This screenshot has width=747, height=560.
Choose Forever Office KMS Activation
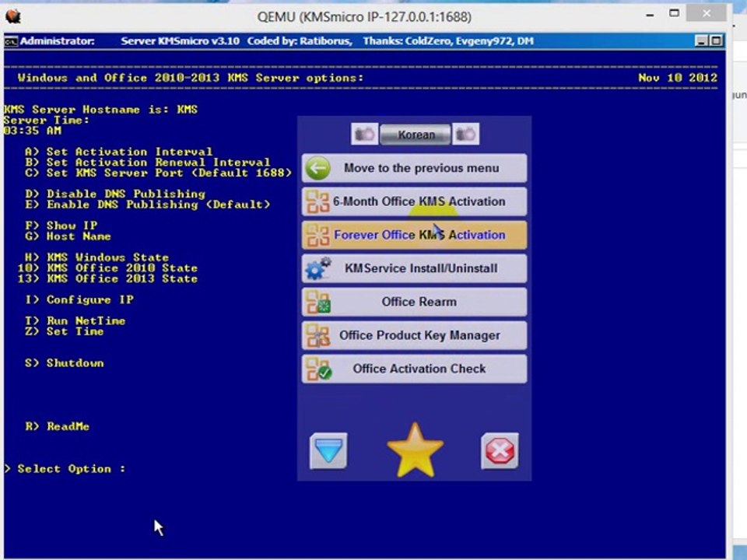point(415,235)
